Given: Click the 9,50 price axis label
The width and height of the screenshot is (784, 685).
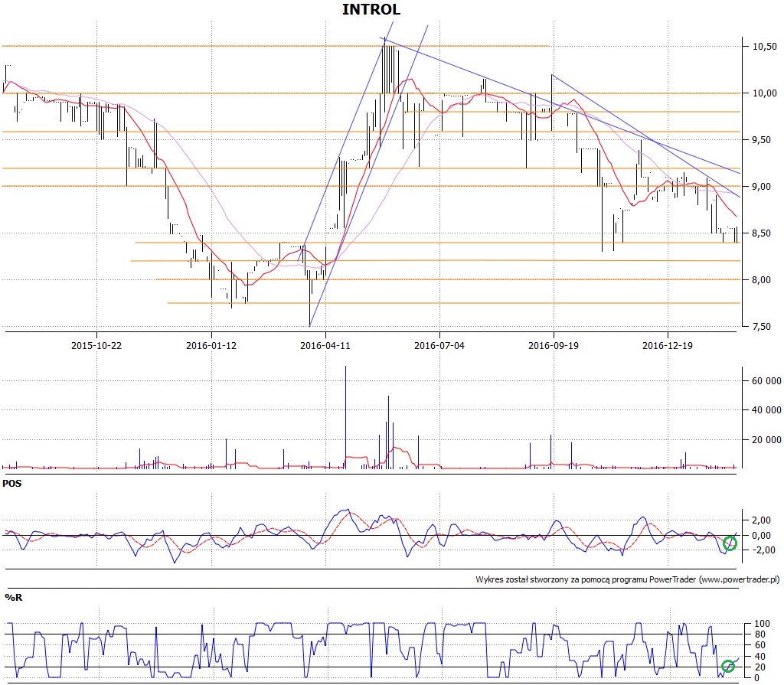Looking at the screenshot, I should click(x=761, y=140).
